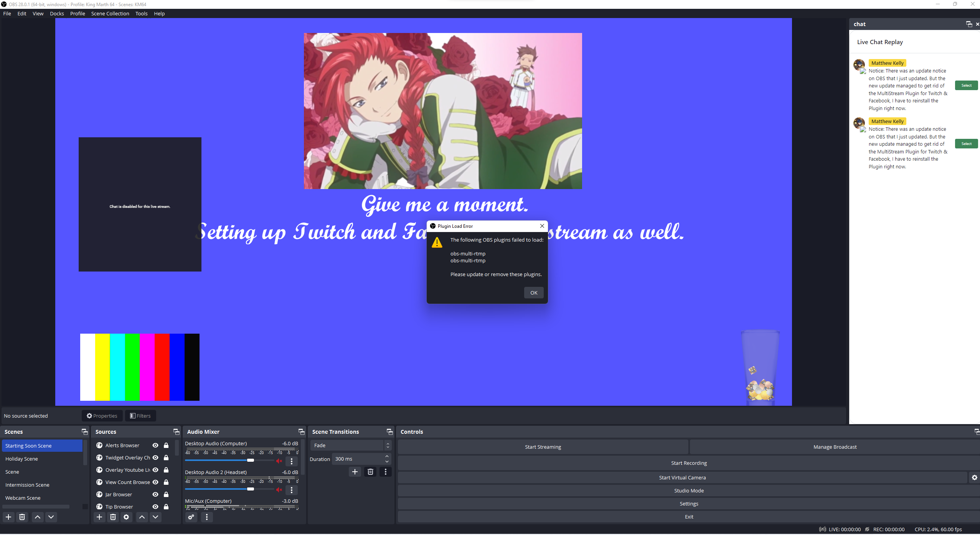Screen dimensions: 980x535
Task: Select the Holiday Scene
Action: coord(42,459)
